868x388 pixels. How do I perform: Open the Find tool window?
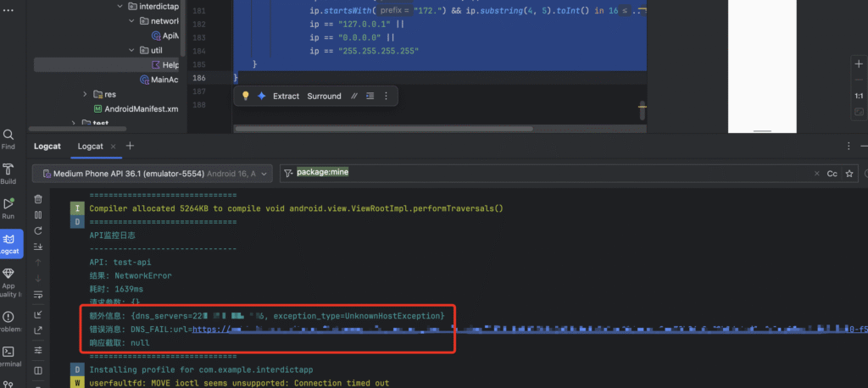[x=8, y=137]
